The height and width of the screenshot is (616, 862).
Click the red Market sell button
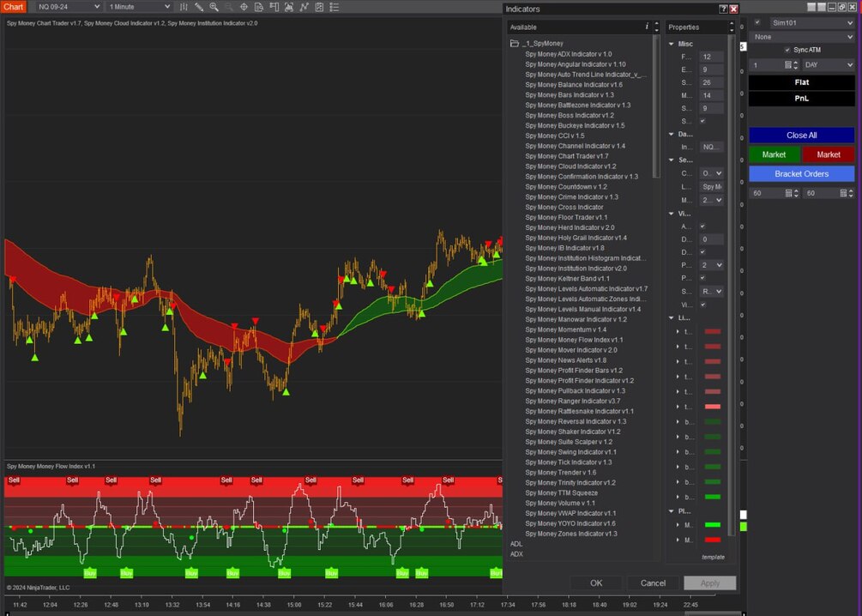pyautogui.click(x=829, y=154)
